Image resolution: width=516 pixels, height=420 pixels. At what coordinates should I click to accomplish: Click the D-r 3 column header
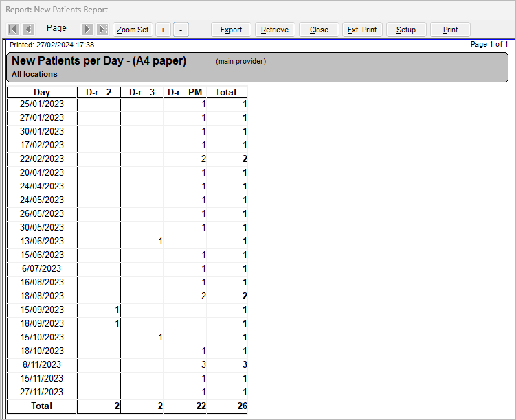142,93
